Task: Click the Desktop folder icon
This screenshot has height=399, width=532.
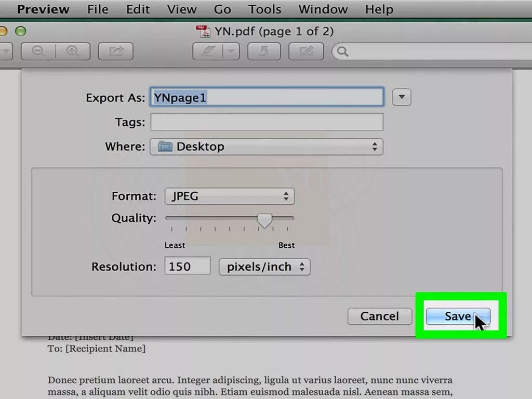Action: coord(165,147)
